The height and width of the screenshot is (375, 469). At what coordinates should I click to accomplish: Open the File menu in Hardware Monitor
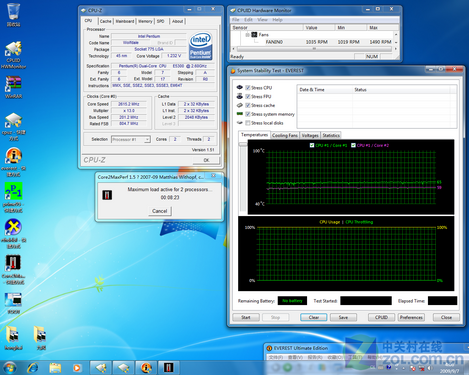tap(235, 20)
